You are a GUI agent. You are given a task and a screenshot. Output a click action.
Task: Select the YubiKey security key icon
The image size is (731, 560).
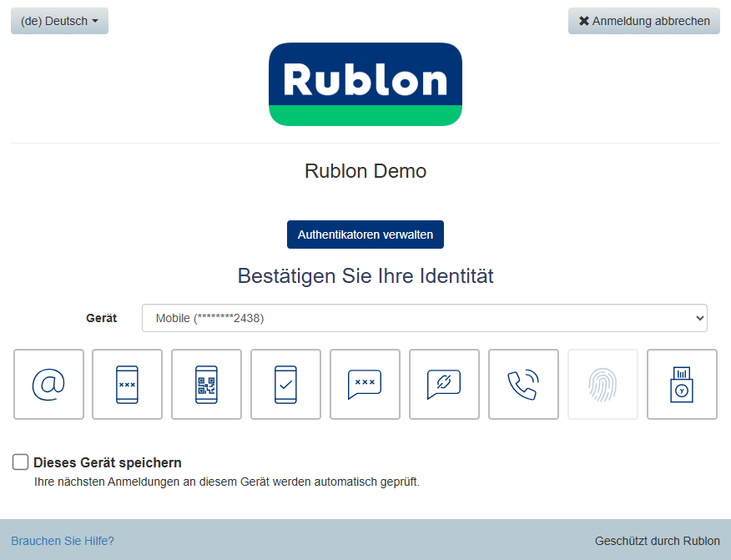(682, 384)
